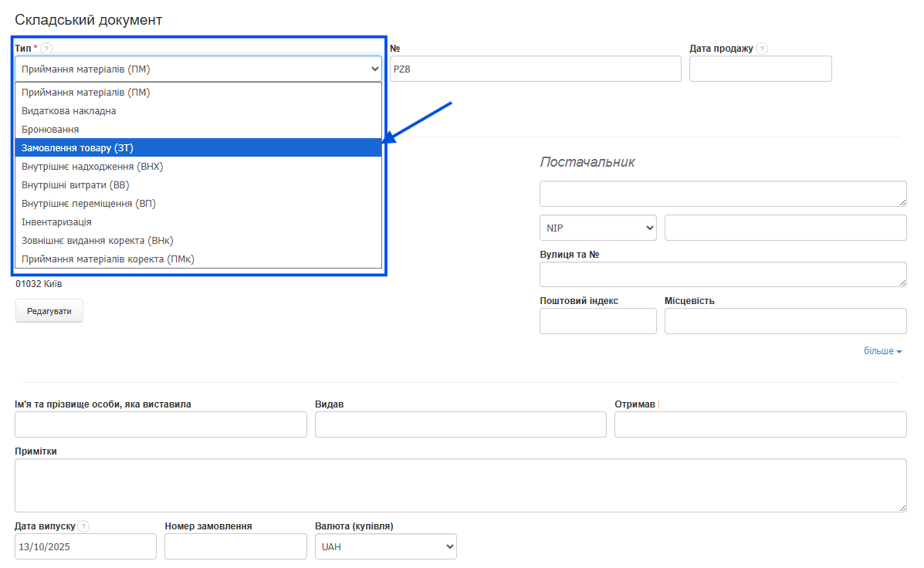Screen dimensions: 924x568
Task: Click the Номер замовлення input field
Action: [x=235, y=546]
